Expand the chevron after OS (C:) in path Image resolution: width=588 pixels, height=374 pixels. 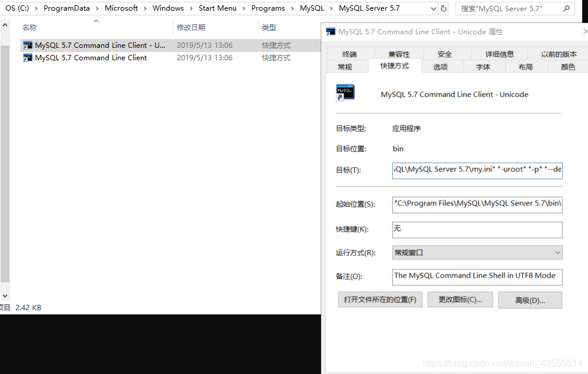pos(36,8)
